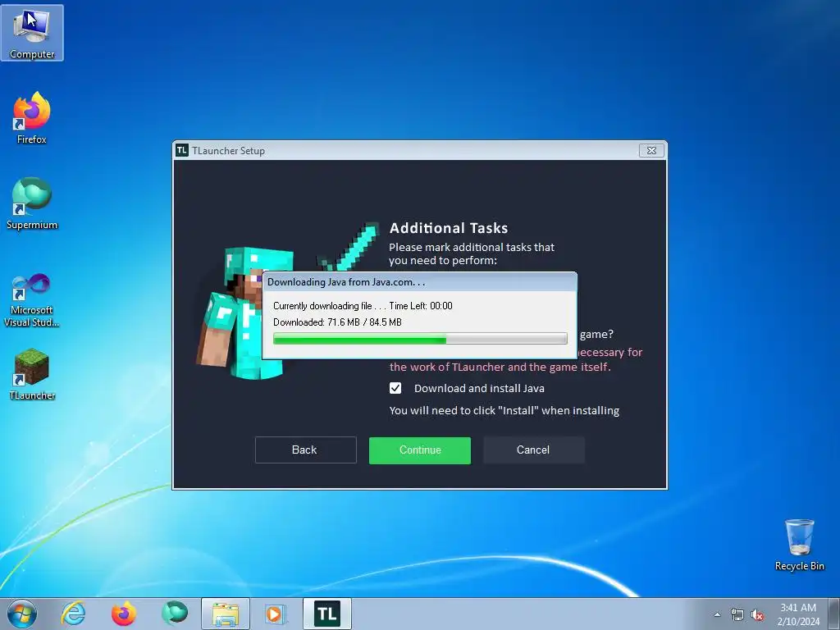
Task: Open the Windows Start menu orb
Action: point(22,614)
